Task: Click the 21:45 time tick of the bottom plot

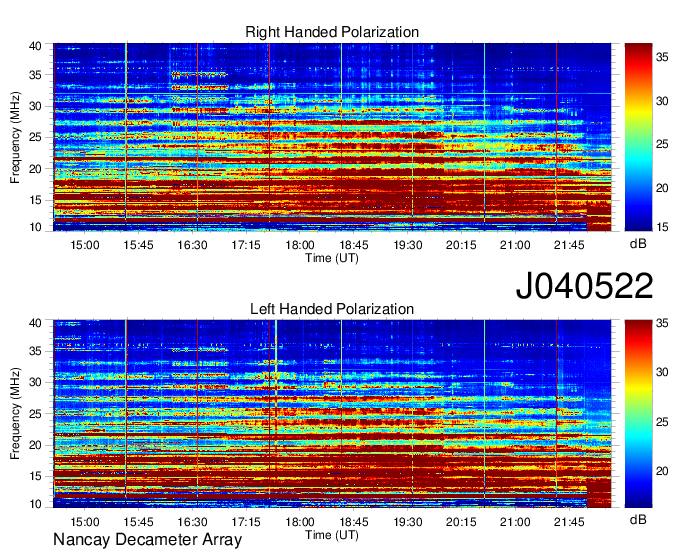Action: tap(569, 522)
